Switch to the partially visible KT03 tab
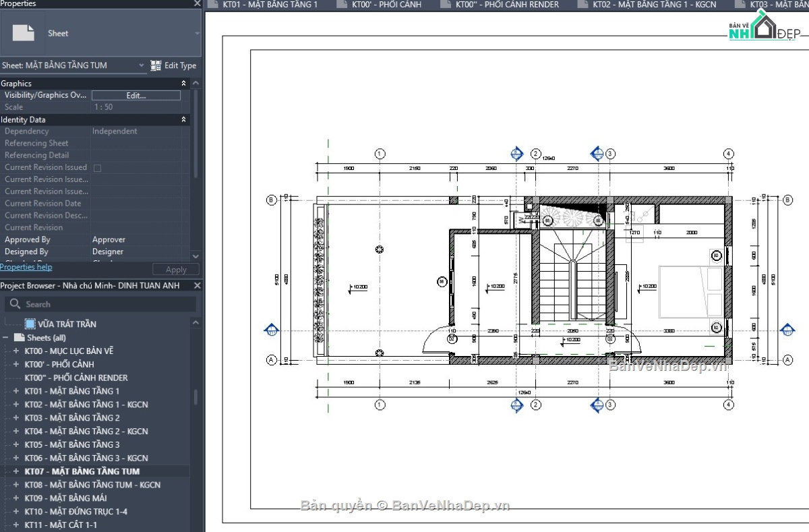Viewport: 809px width, 532px height. [x=772, y=5]
